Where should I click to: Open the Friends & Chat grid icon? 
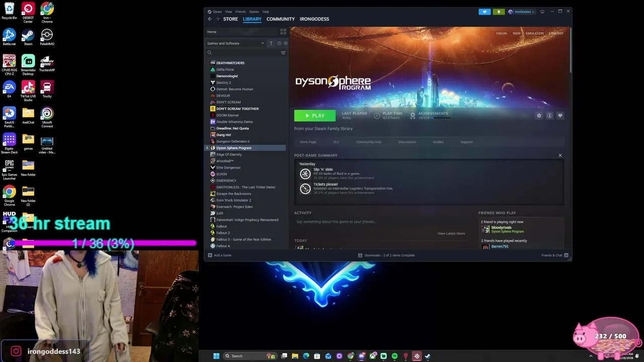(x=566, y=255)
